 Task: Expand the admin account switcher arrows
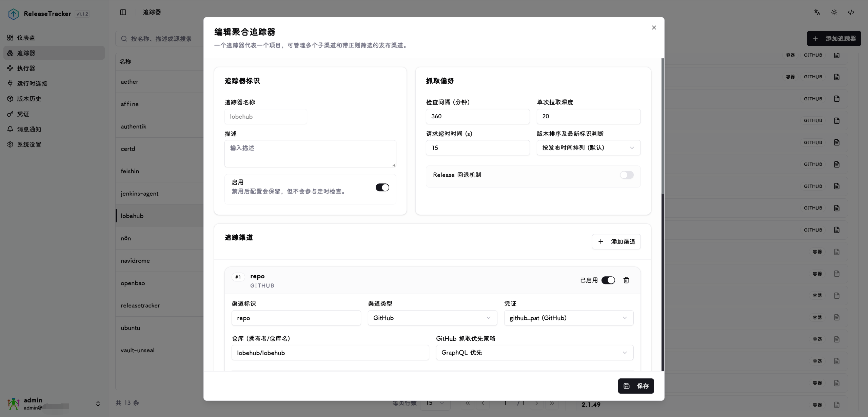click(x=98, y=404)
